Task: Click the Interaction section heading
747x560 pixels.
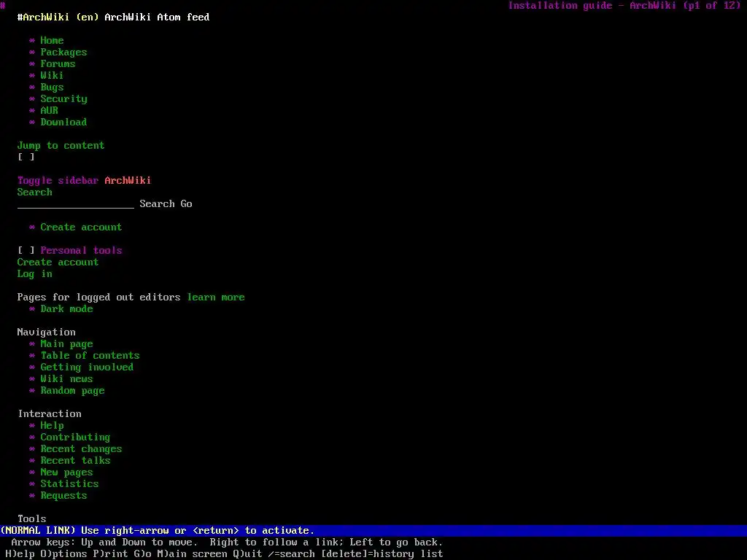Action: 50,414
